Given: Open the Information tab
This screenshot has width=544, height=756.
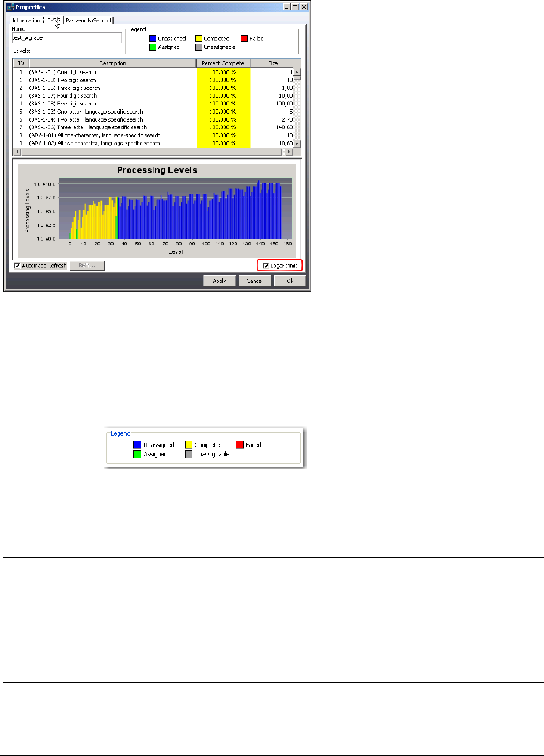Looking at the screenshot, I should pyautogui.click(x=26, y=20).
